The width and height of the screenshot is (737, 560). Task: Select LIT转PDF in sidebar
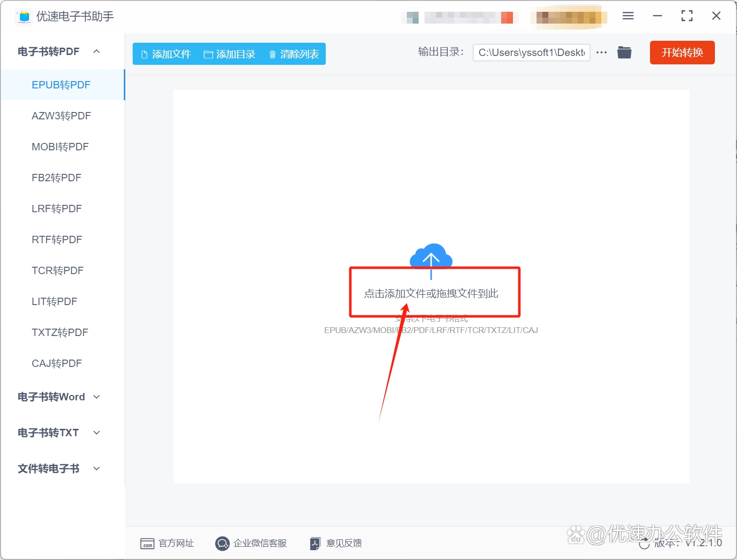click(x=62, y=302)
